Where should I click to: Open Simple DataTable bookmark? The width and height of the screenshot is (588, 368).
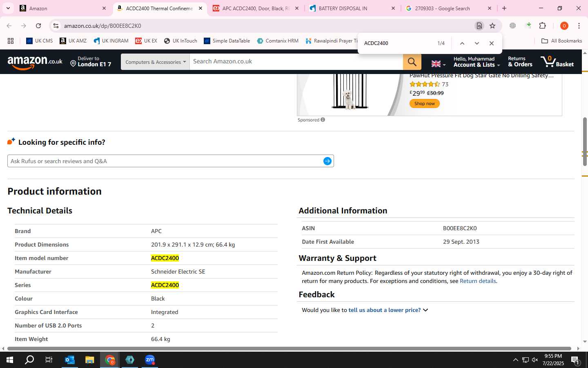(227, 41)
